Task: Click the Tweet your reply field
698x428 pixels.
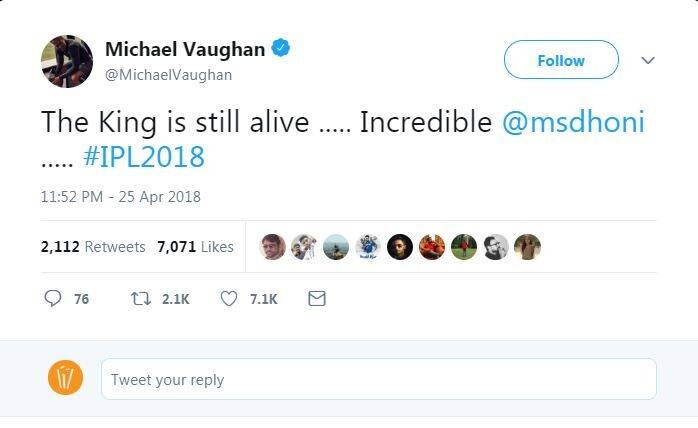Action: pyautogui.click(x=378, y=379)
